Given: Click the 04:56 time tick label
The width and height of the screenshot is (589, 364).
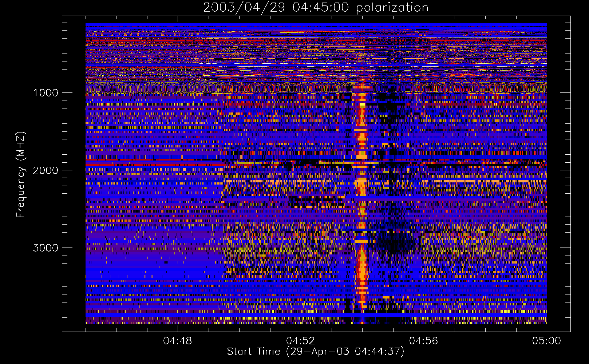Looking at the screenshot, I should (424, 341).
